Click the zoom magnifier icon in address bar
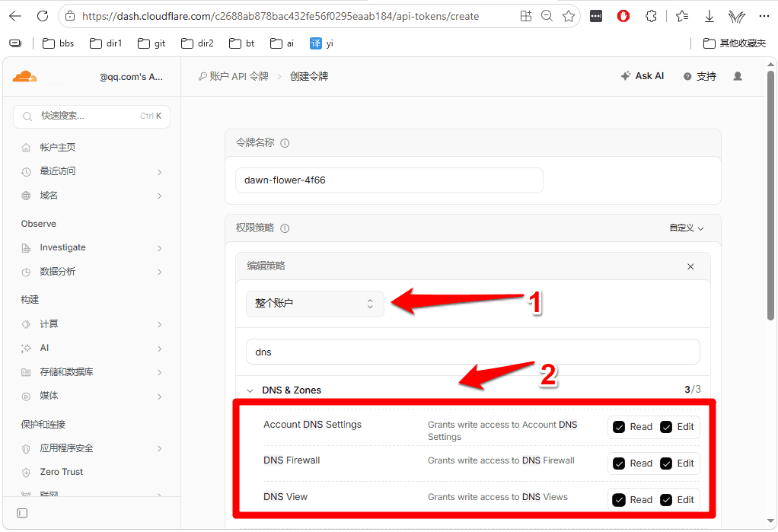This screenshot has height=532, width=778. pos(547,17)
